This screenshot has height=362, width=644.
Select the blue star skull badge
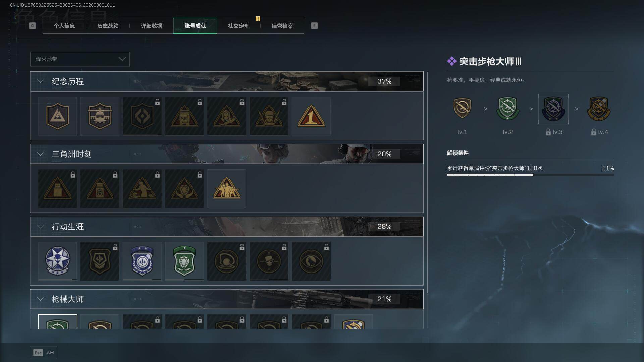57,261
